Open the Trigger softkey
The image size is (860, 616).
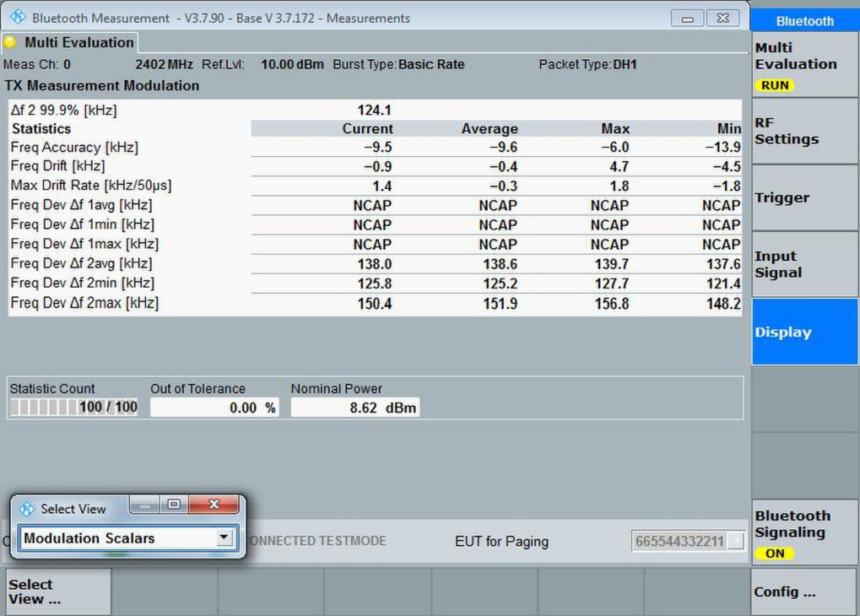tap(804, 198)
